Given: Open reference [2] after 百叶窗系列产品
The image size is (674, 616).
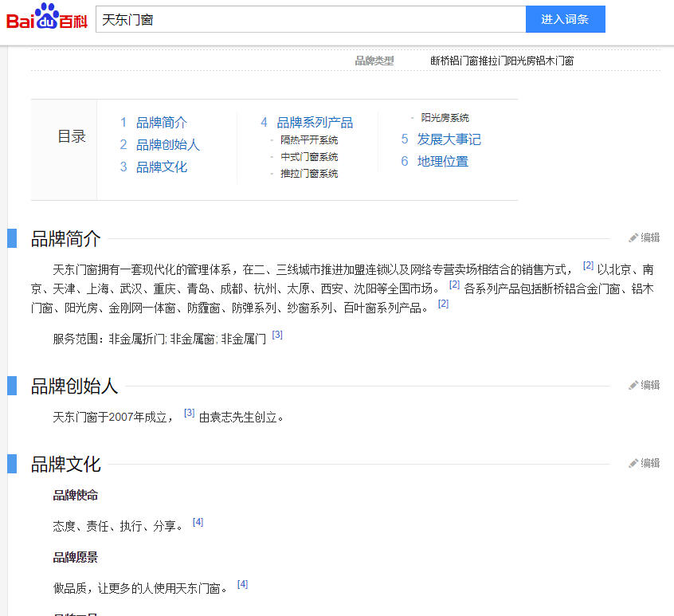Looking at the screenshot, I should (x=443, y=304).
